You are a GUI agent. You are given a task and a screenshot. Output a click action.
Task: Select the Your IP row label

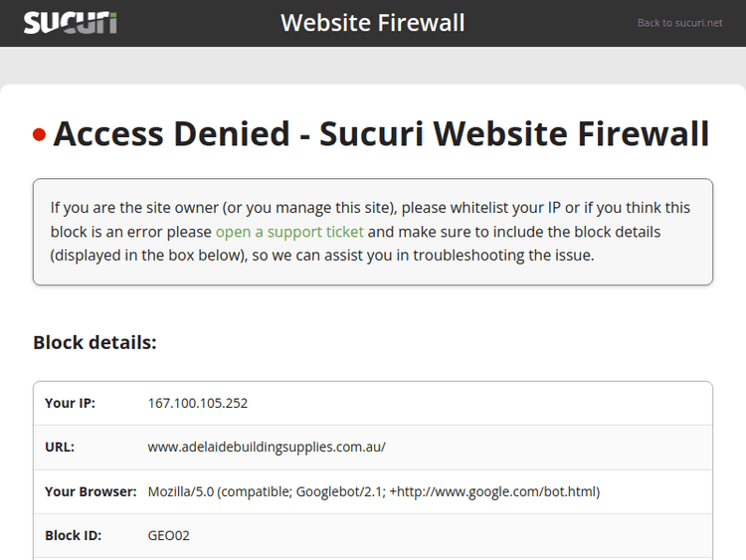pos(70,404)
